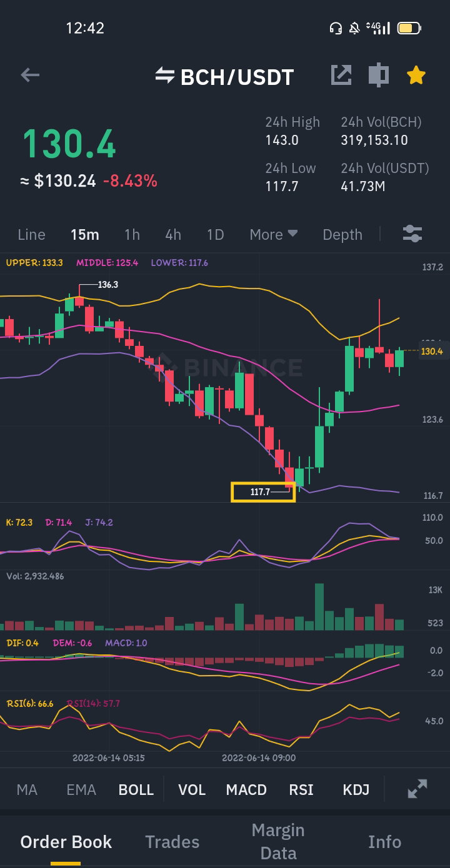Open the share/export chart icon
The image size is (450, 868).
[341, 75]
